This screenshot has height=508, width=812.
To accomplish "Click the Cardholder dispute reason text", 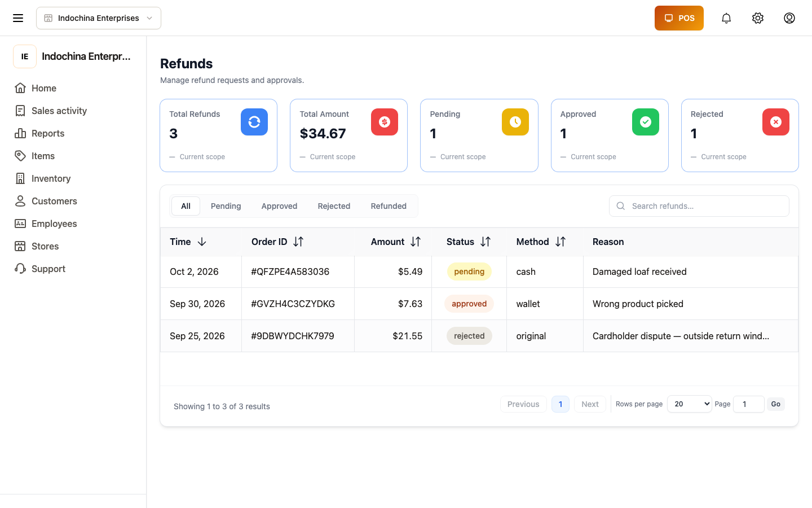I will tap(681, 336).
